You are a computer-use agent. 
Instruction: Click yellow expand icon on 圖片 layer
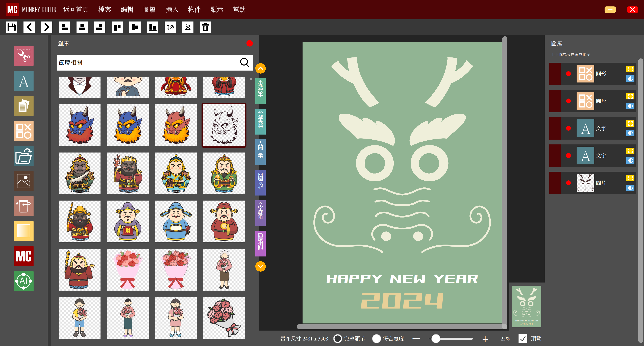pyautogui.click(x=630, y=178)
